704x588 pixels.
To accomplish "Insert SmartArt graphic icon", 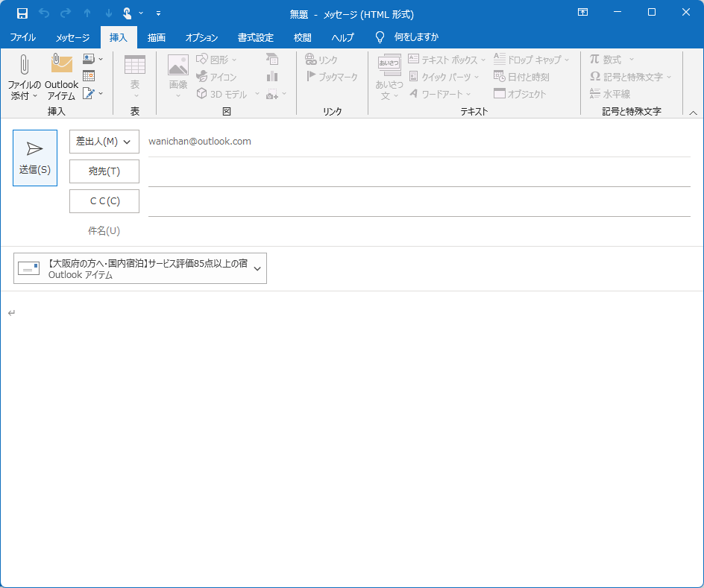I will click(x=272, y=59).
